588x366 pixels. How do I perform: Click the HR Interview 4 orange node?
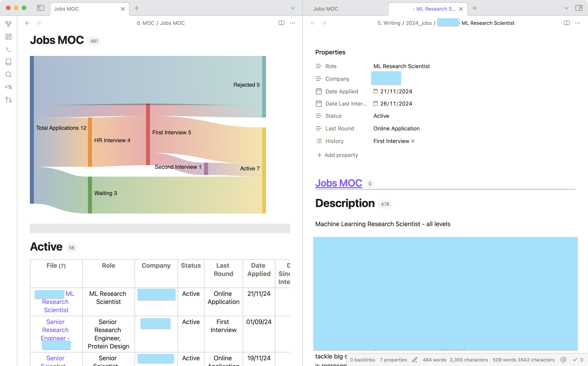tap(90, 142)
